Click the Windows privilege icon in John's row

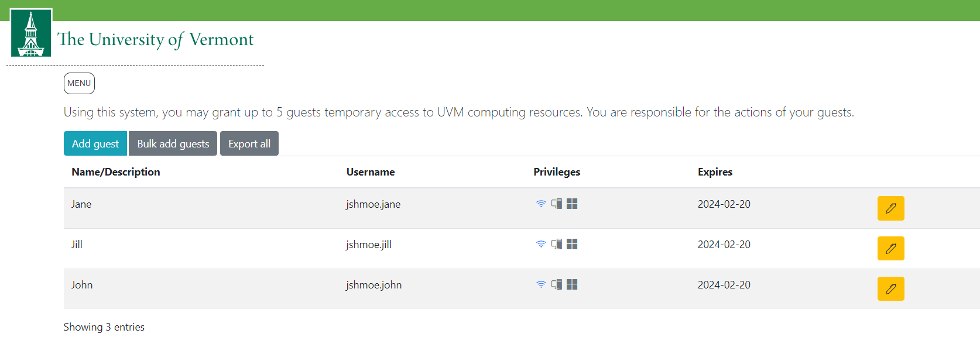click(572, 284)
